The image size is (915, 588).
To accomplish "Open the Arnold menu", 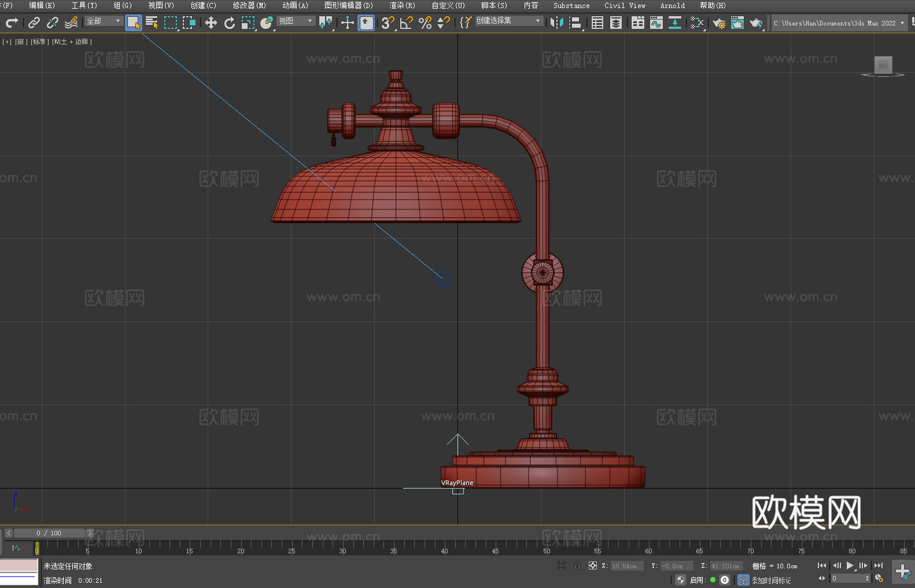I will point(672,5).
